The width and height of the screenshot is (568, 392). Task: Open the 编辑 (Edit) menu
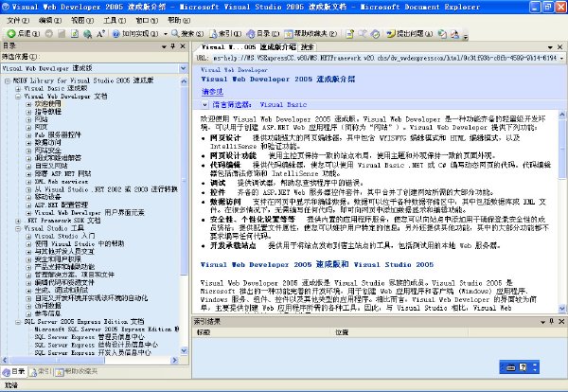coord(50,20)
